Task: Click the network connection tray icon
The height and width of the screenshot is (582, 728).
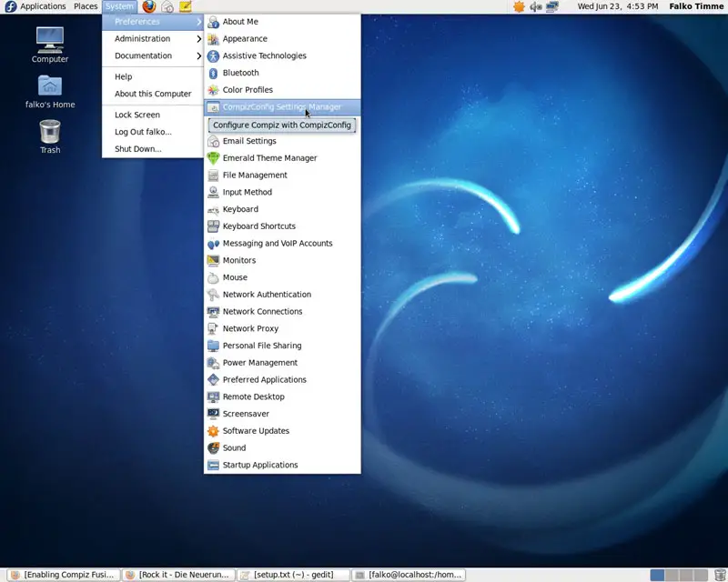Action: tap(552, 6)
